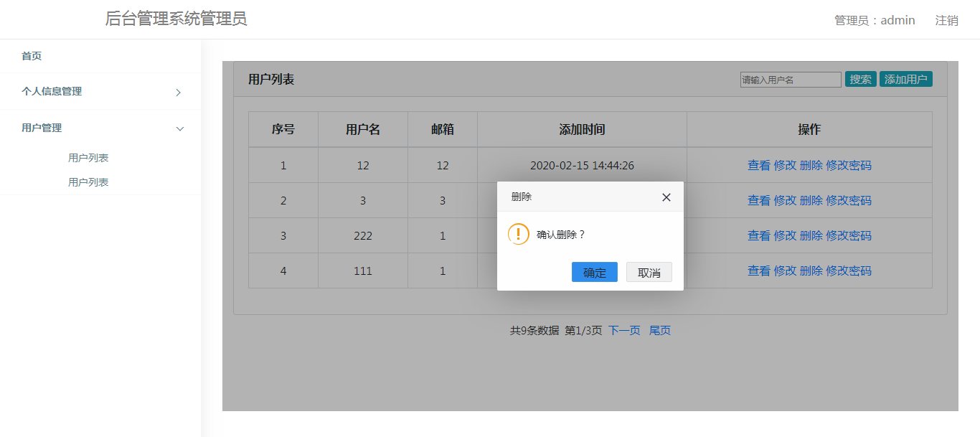Click the 共9条数据 count text

(x=534, y=330)
